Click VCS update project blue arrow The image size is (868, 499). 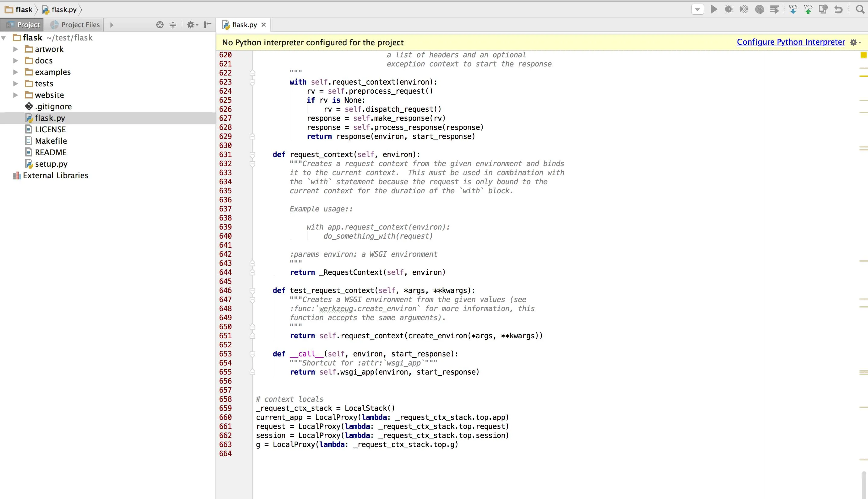(x=793, y=9)
